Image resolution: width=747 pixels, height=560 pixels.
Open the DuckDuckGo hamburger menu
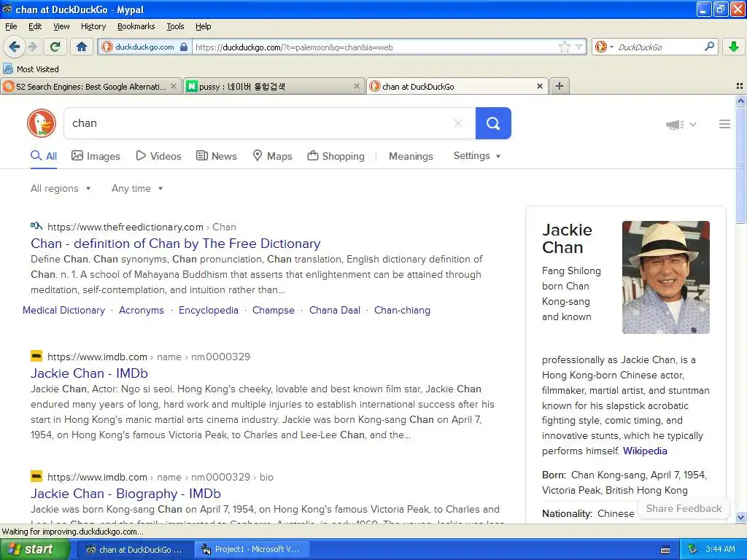(x=724, y=124)
